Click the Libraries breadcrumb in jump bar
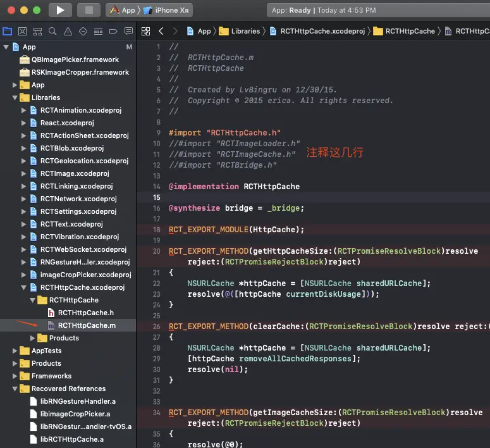The height and width of the screenshot is (448, 490). click(x=240, y=31)
